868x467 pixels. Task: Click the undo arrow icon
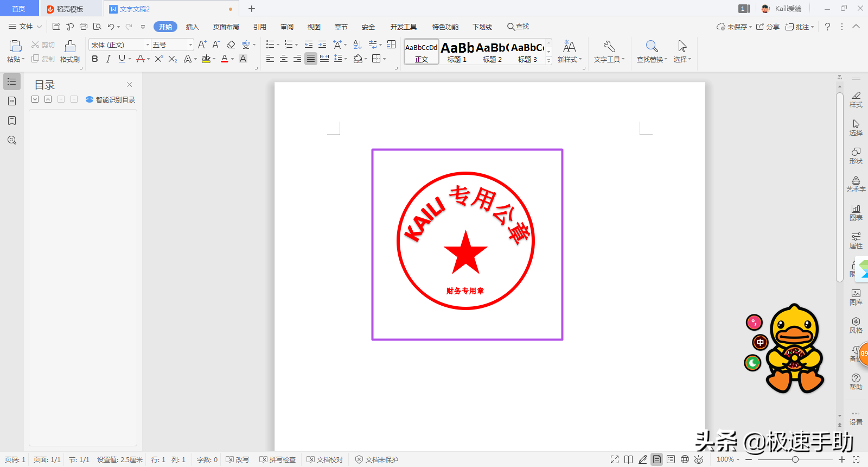pos(111,27)
